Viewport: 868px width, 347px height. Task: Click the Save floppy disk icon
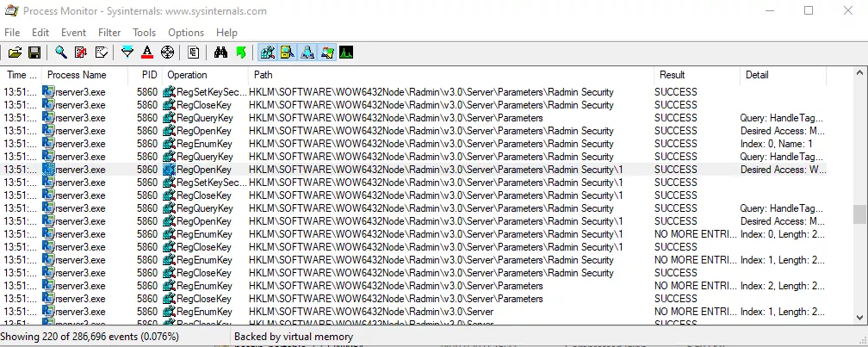[x=34, y=53]
